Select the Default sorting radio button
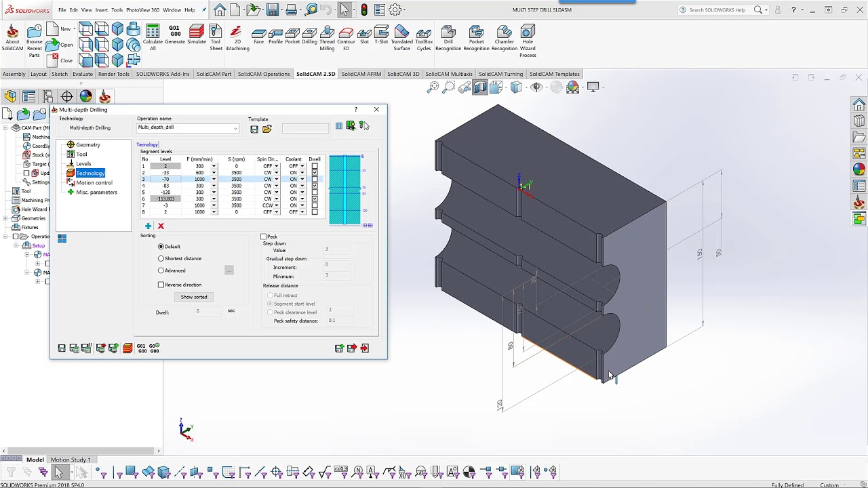The width and height of the screenshot is (868, 488). (161, 246)
